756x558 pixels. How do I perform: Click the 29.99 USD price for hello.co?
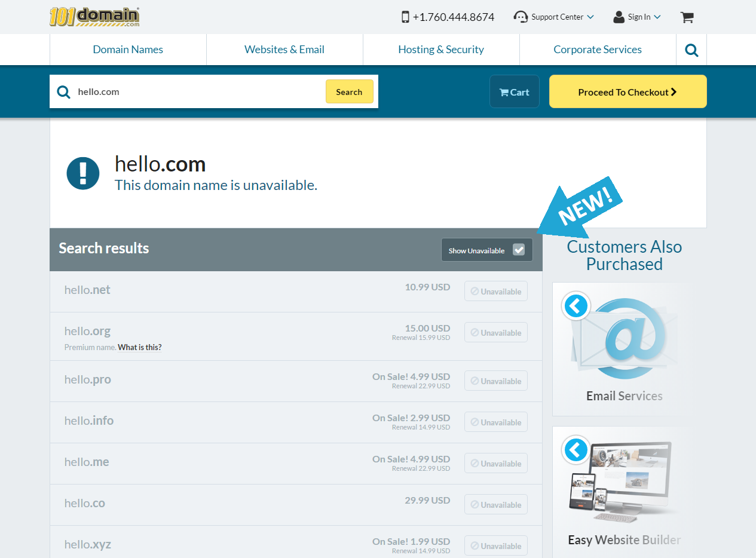pos(427,500)
